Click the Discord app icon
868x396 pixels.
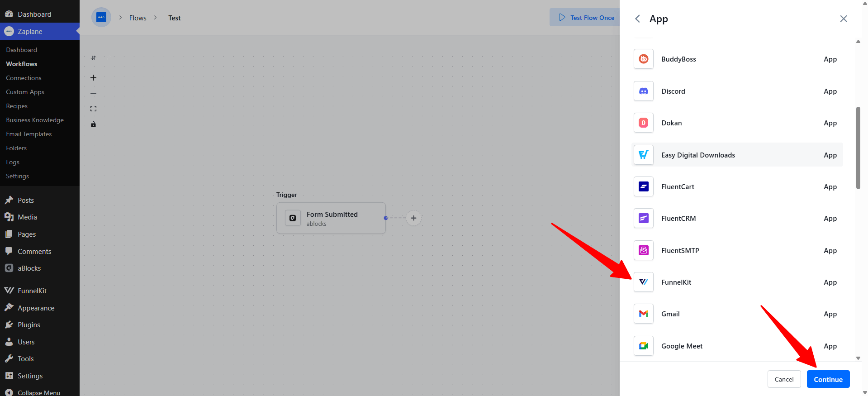pos(643,91)
